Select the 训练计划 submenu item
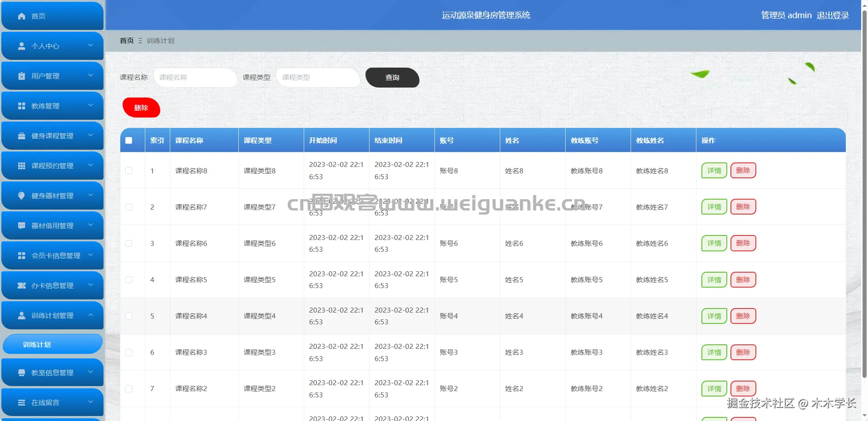868x421 pixels. pyautogui.click(x=53, y=344)
